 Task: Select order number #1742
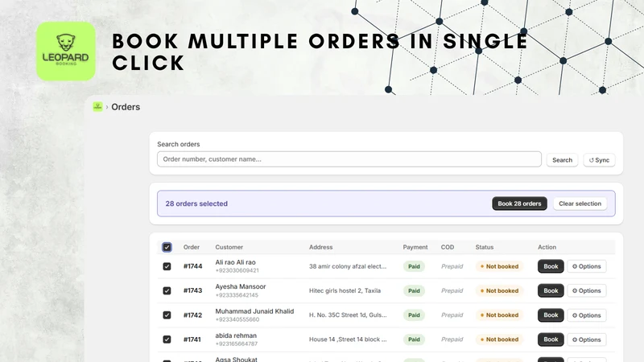click(192, 315)
